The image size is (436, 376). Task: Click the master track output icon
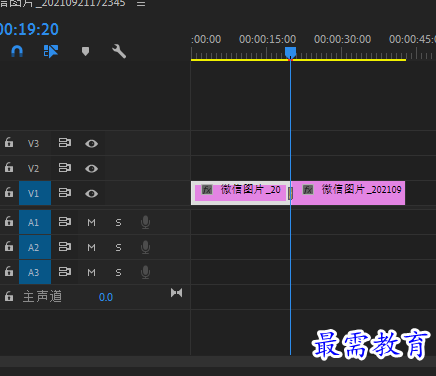(176, 293)
